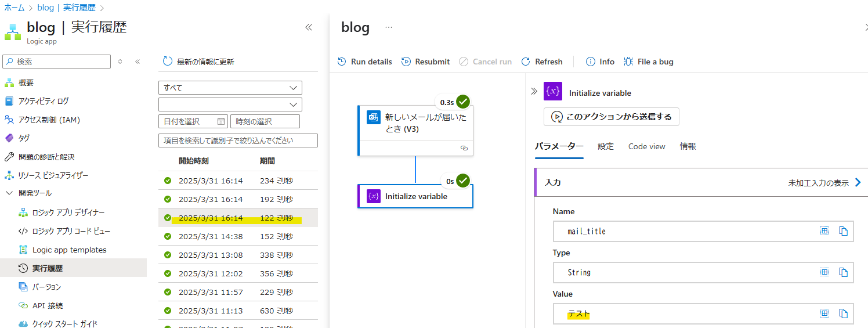Open the calendar date picker icon
Viewport: 868px width, 328px height.
(221, 121)
